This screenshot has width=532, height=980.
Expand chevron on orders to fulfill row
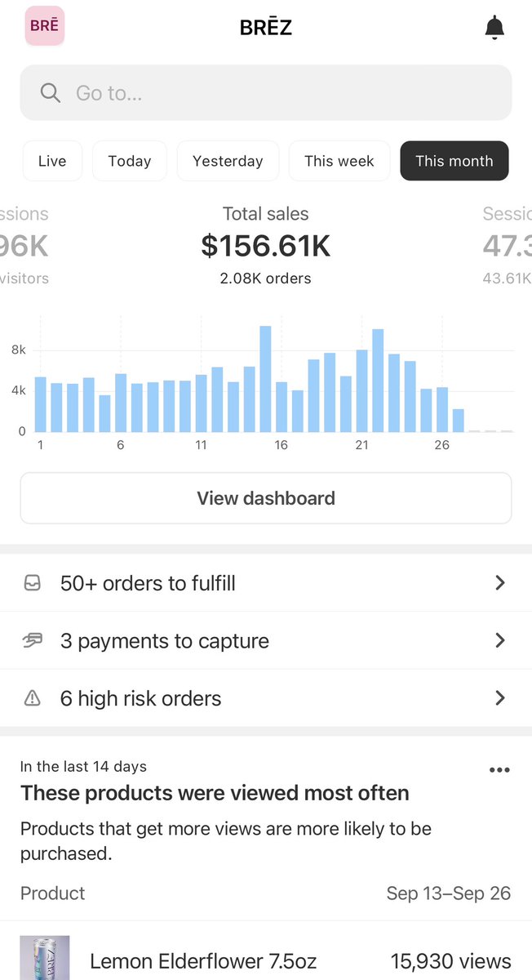click(500, 583)
